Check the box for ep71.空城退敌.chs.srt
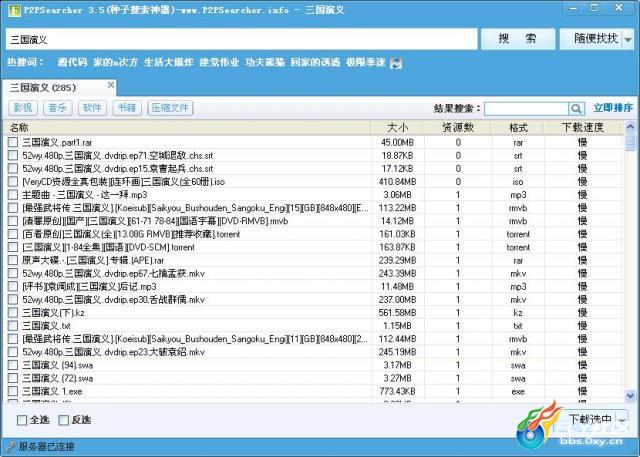This screenshot has width=640, height=457. 13,155
